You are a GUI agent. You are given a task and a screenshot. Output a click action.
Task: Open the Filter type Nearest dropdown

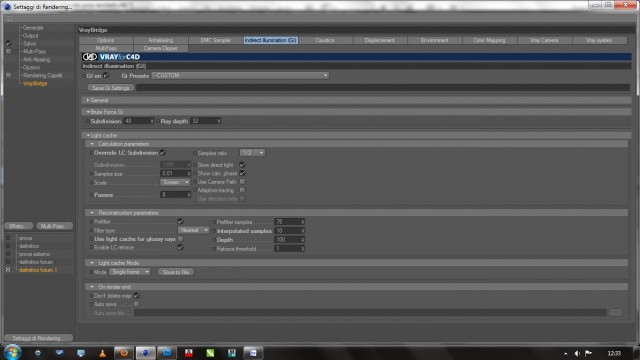(x=193, y=230)
